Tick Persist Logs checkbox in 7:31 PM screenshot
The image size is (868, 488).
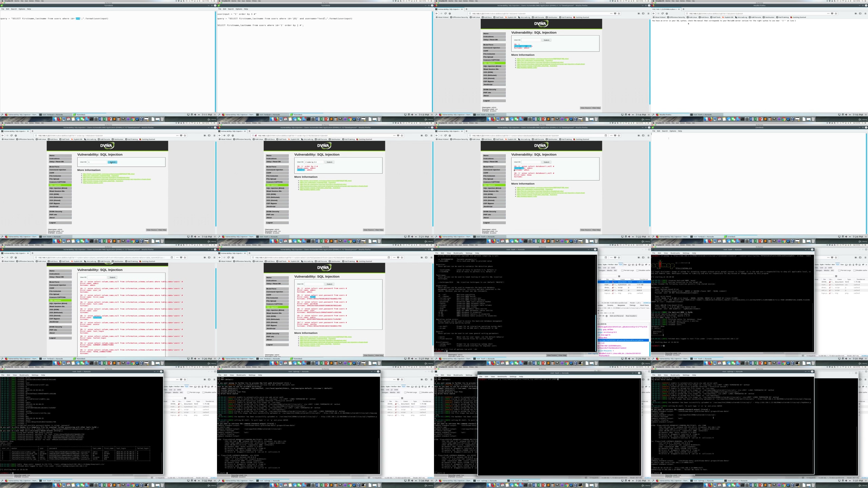839,270
